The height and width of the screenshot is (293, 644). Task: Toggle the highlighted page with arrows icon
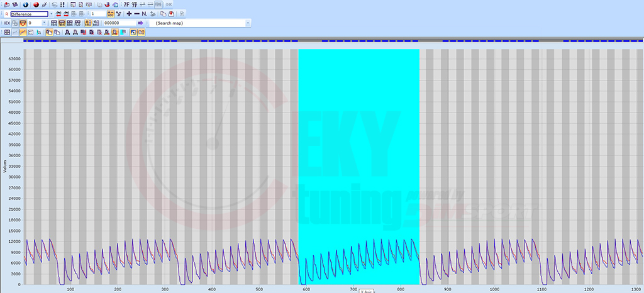[140, 32]
